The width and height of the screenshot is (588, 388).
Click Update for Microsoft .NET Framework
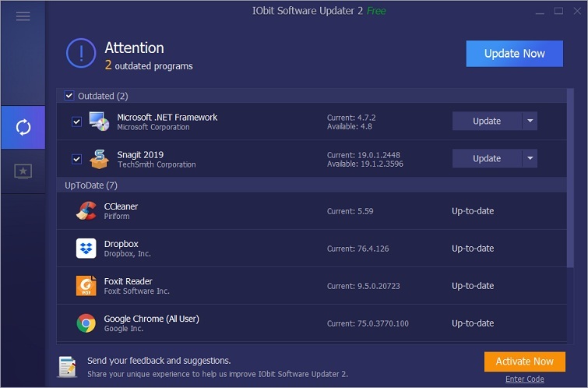click(x=487, y=121)
